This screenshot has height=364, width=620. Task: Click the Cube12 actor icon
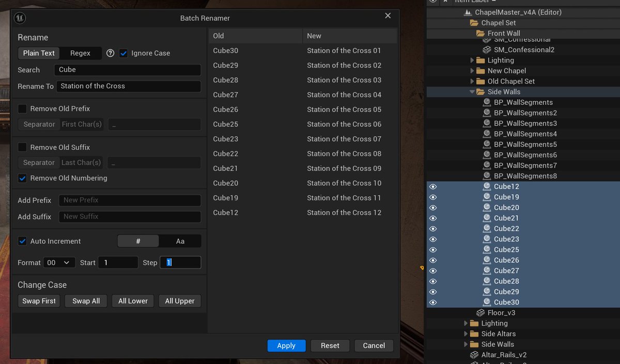click(487, 186)
